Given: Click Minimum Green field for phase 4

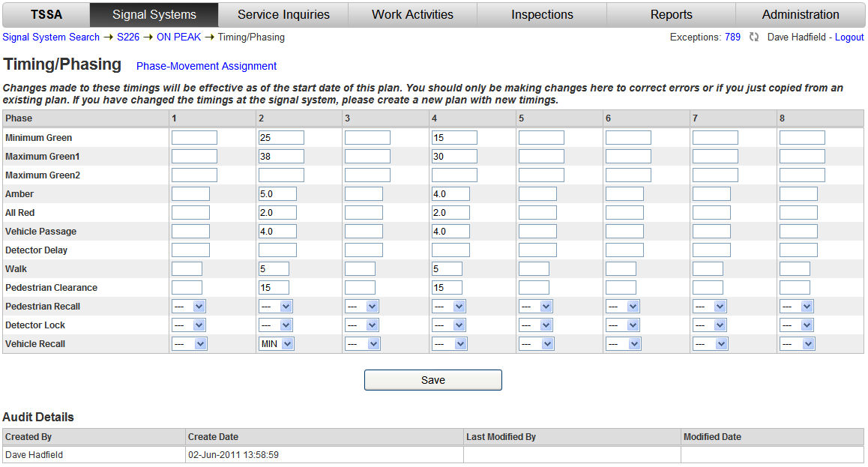Looking at the screenshot, I should click(x=454, y=138).
